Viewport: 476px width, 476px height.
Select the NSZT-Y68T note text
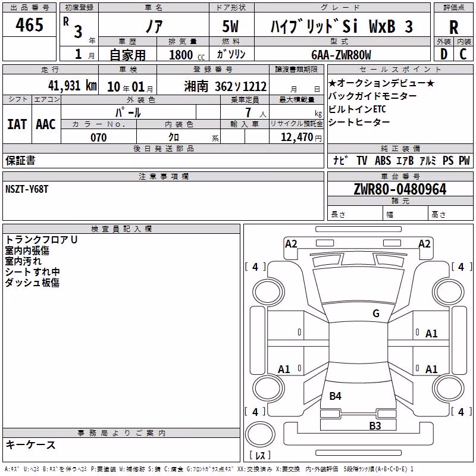coord(27,189)
